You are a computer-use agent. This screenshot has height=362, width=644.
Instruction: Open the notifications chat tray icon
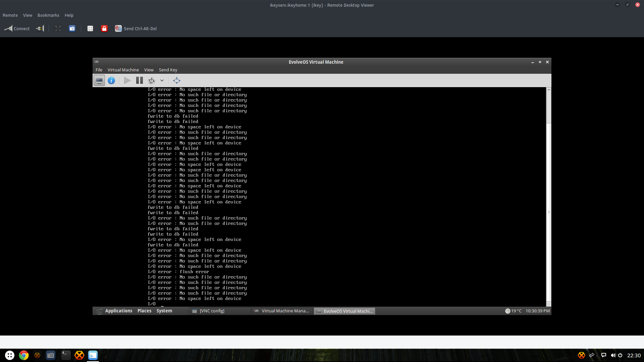pyautogui.click(x=603, y=355)
